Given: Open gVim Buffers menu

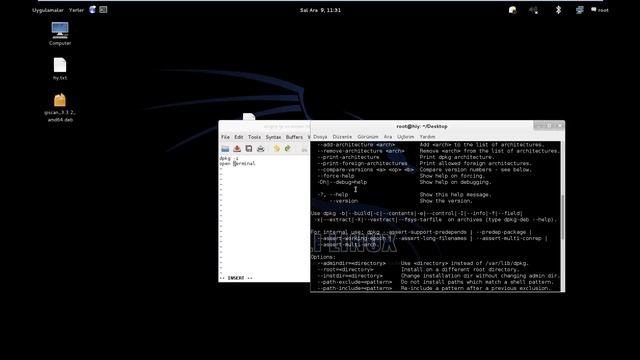Looking at the screenshot, I should [x=294, y=137].
